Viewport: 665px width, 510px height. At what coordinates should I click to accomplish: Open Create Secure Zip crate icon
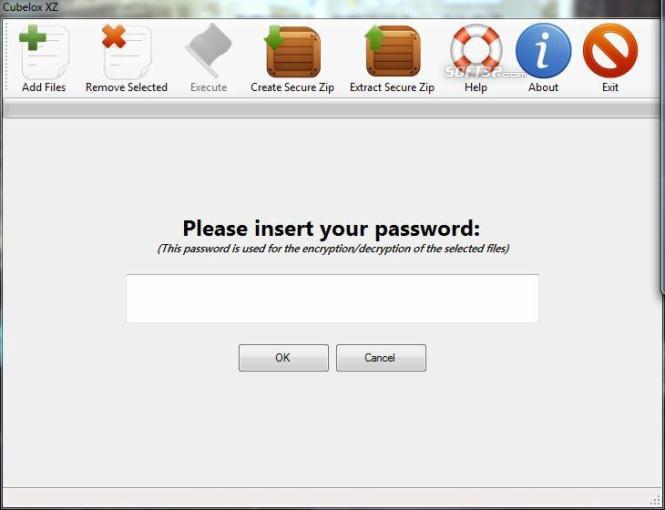292,51
